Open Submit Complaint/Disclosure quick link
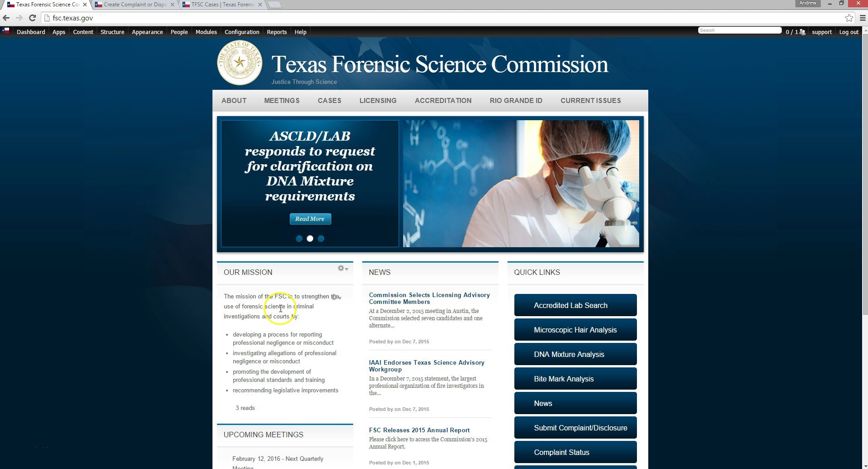868x469 pixels. [x=576, y=428]
